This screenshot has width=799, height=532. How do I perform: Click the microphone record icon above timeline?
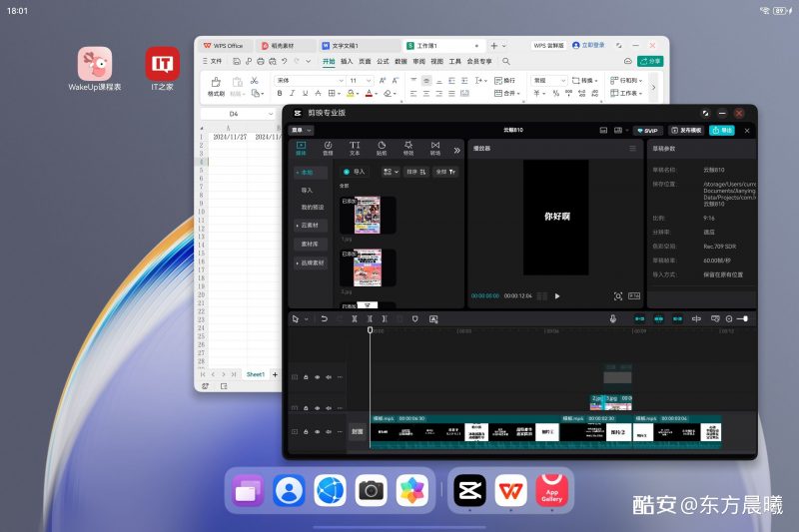[x=613, y=318]
